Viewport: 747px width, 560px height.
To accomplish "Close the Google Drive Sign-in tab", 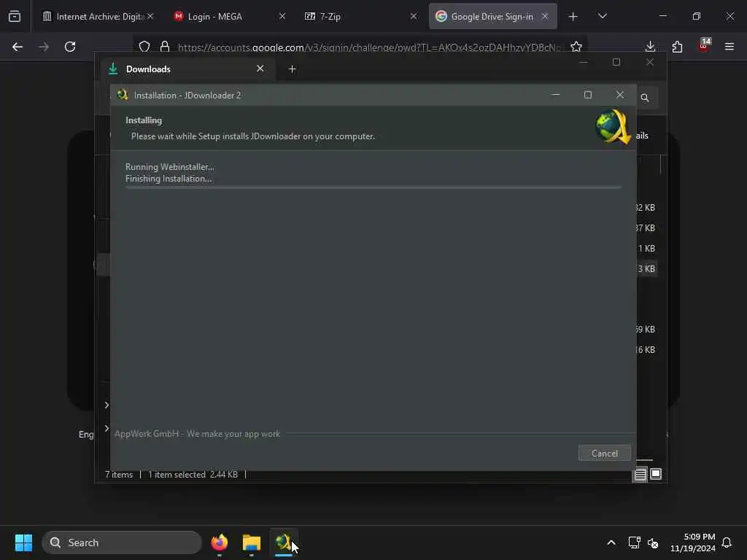I will click(x=545, y=16).
